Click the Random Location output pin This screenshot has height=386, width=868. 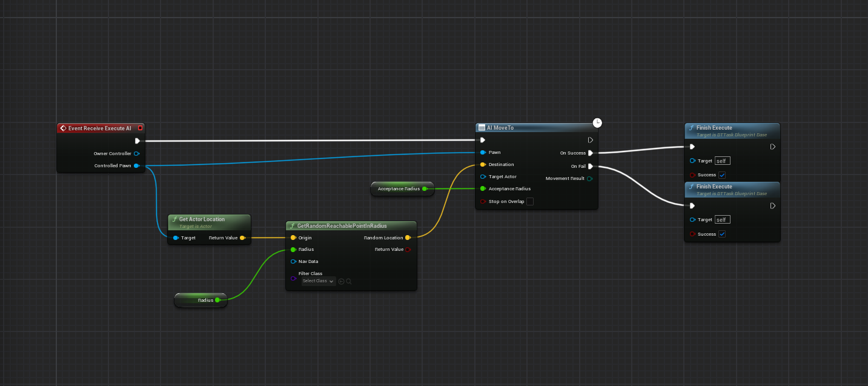click(x=408, y=238)
